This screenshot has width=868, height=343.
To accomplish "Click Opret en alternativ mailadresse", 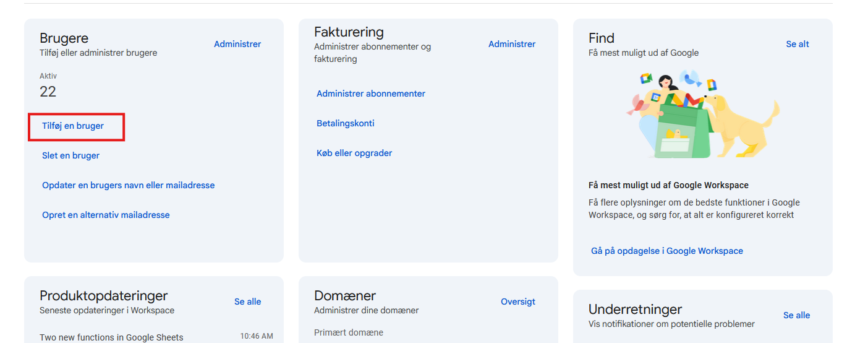I will (106, 215).
